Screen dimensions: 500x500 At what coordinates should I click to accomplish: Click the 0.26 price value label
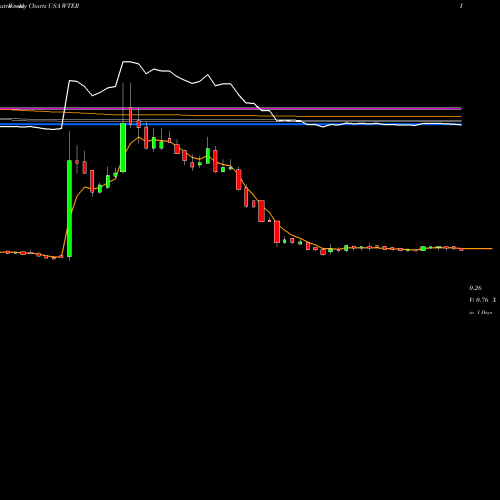pyautogui.click(x=475, y=288)
